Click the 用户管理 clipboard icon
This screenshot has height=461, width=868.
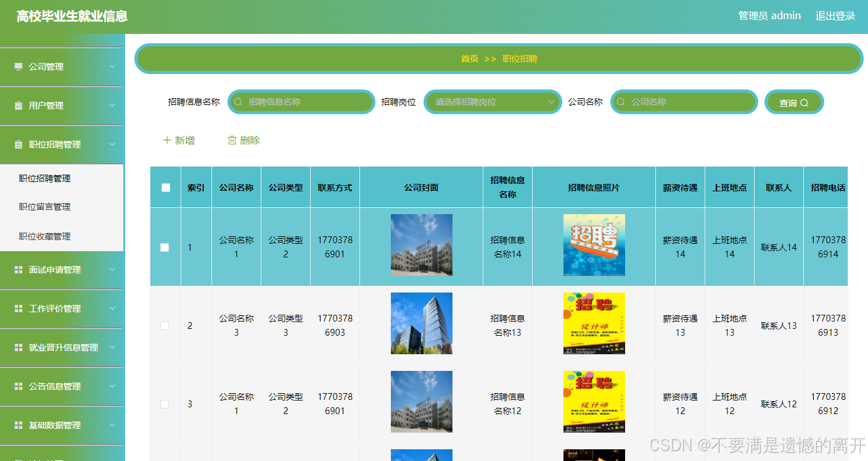pyautogui.click(x=18, y=106)
